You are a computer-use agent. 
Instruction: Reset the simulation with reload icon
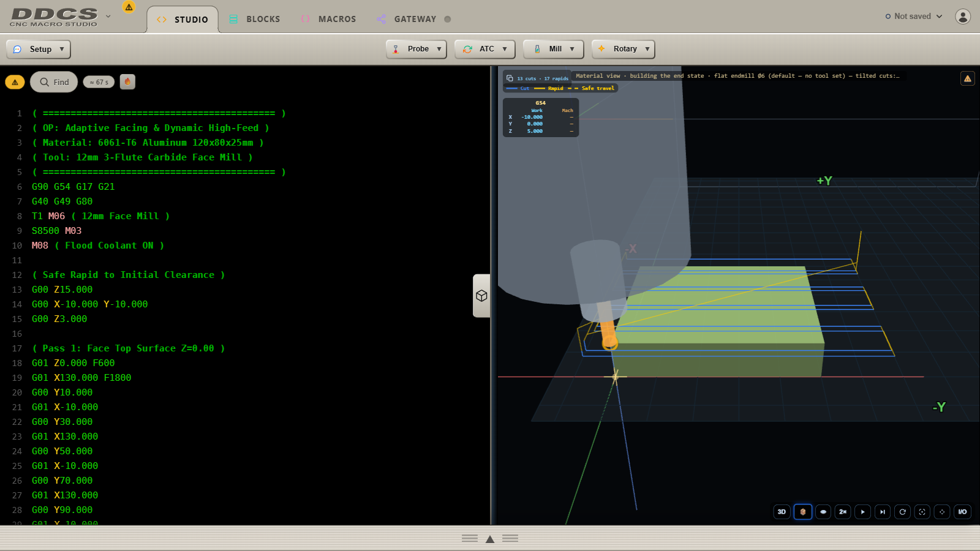(902, 512)
